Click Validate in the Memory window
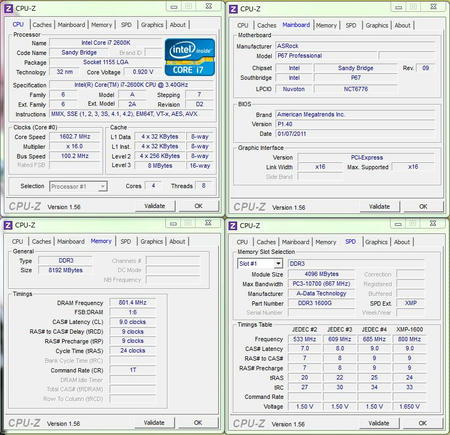 tap(154, 423)
